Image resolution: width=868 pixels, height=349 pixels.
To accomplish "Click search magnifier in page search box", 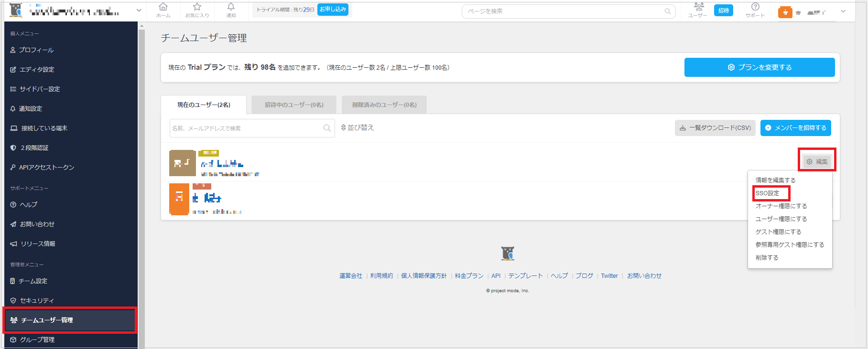I will [668, 11].
